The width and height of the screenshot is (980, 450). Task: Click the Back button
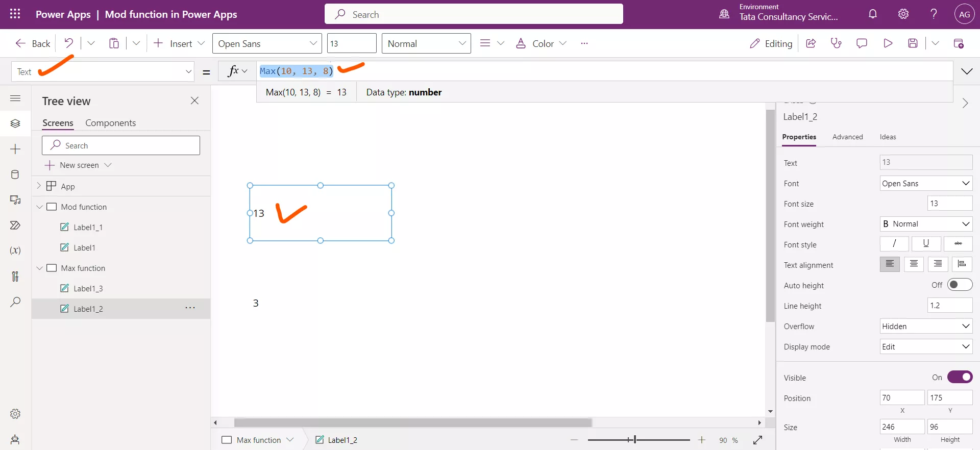33,43
